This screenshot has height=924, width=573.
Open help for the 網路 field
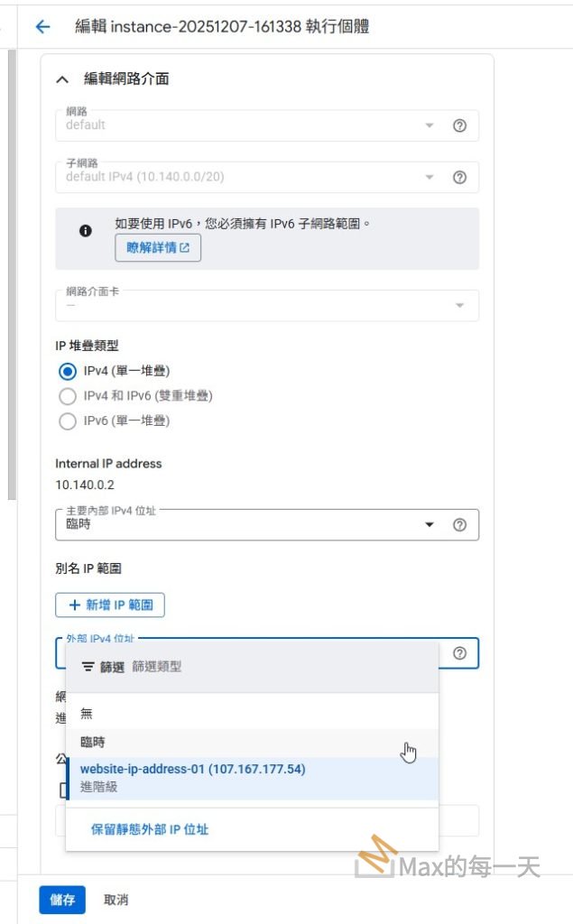tap(459, 125)
